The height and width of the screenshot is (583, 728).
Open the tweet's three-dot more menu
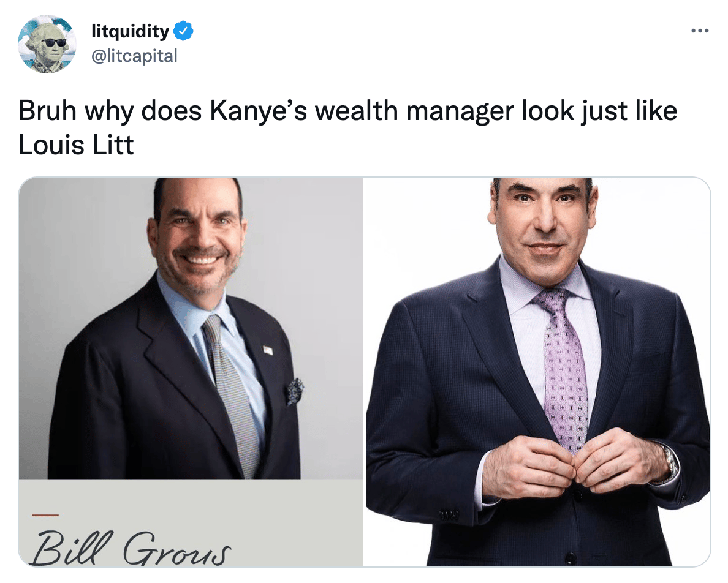[700, 31]
